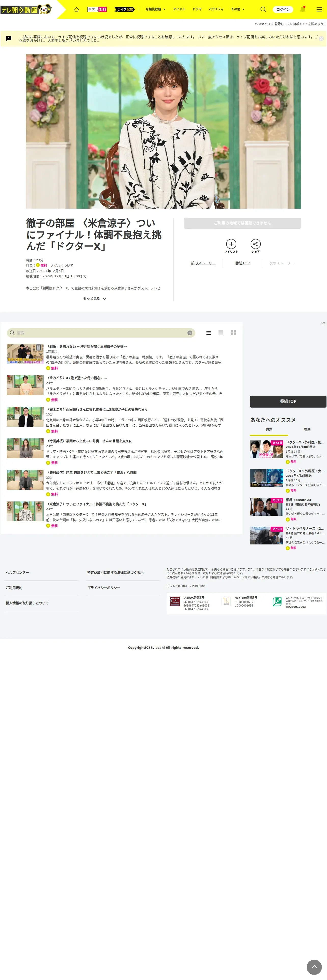Screen dimensions: 327x980
Task: Open the hamburger menu
Action: (x=319, y=9)
